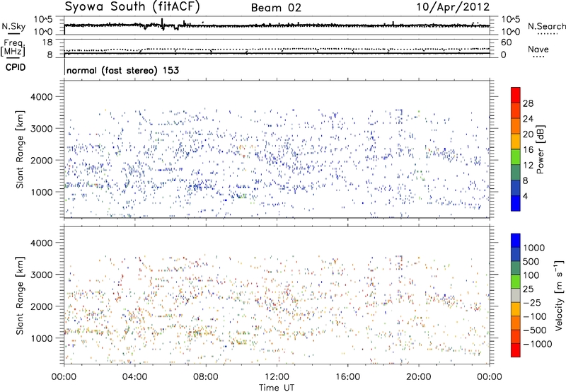Click the 'Power [dB]' colorbar label
The width and height of the screenshot is (566, 392).
540,149
